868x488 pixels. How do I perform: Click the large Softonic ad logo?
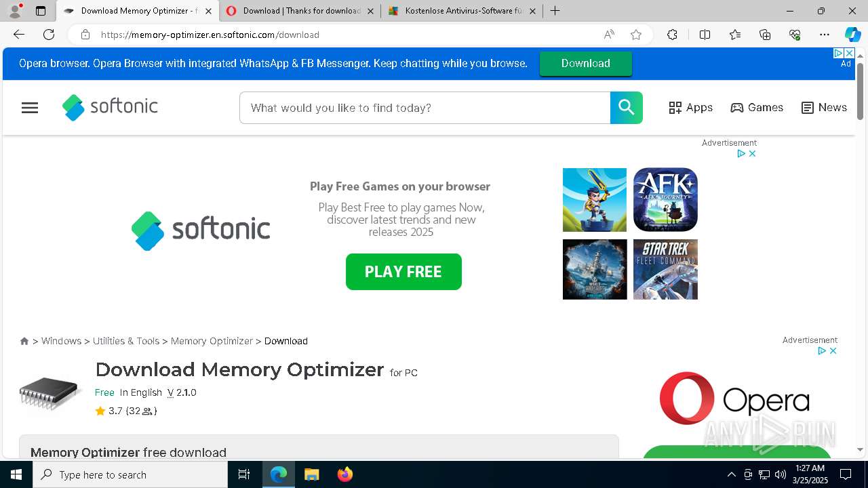pyautogui.click(x=201, y=230)
